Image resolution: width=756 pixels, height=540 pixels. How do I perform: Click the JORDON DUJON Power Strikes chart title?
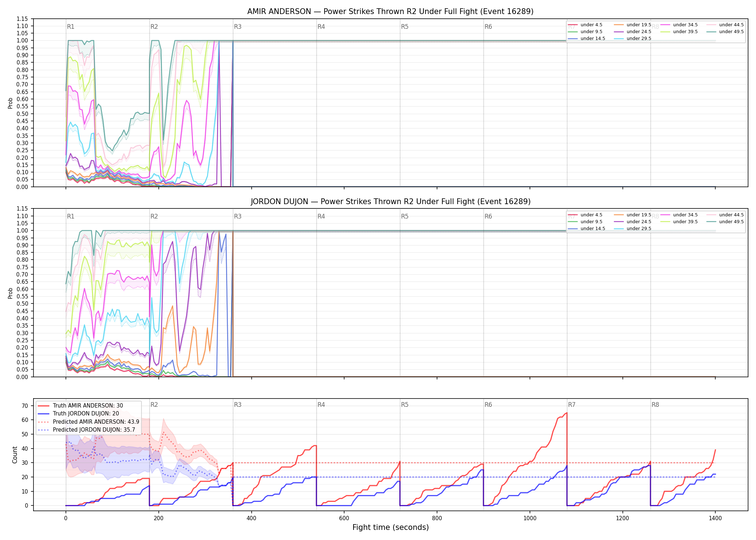(x=391, y=202)
